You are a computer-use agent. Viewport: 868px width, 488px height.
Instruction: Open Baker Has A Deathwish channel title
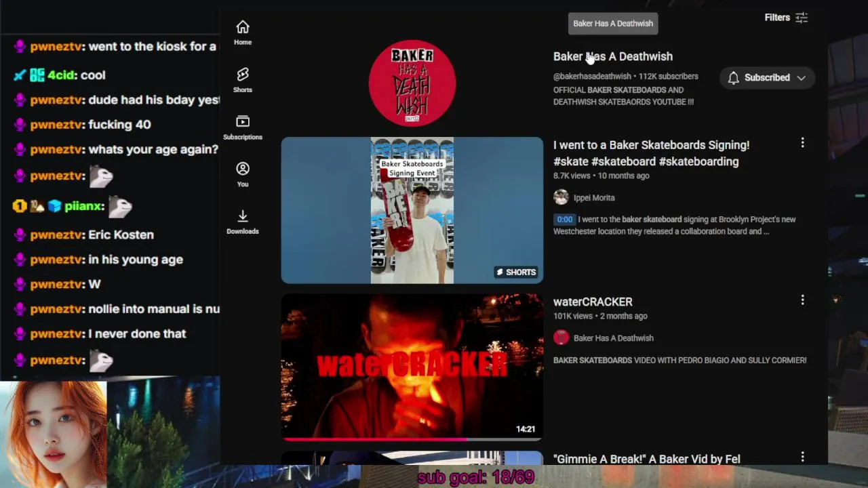[613, 56]
